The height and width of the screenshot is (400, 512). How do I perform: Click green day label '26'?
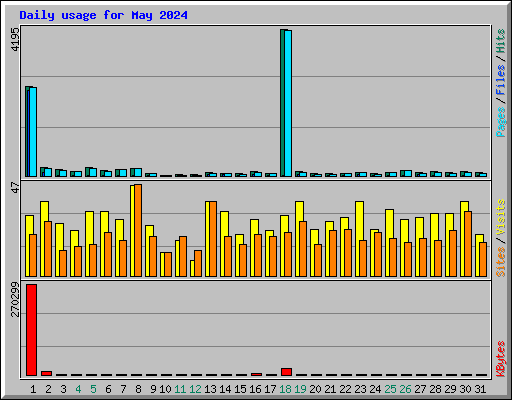[405, 389]
